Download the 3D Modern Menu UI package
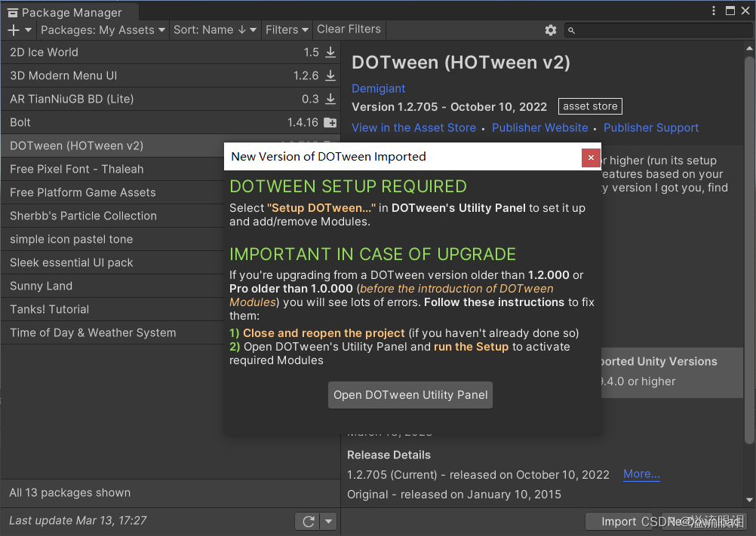Viewport: 756px width, 536px height. coord(330,75)
